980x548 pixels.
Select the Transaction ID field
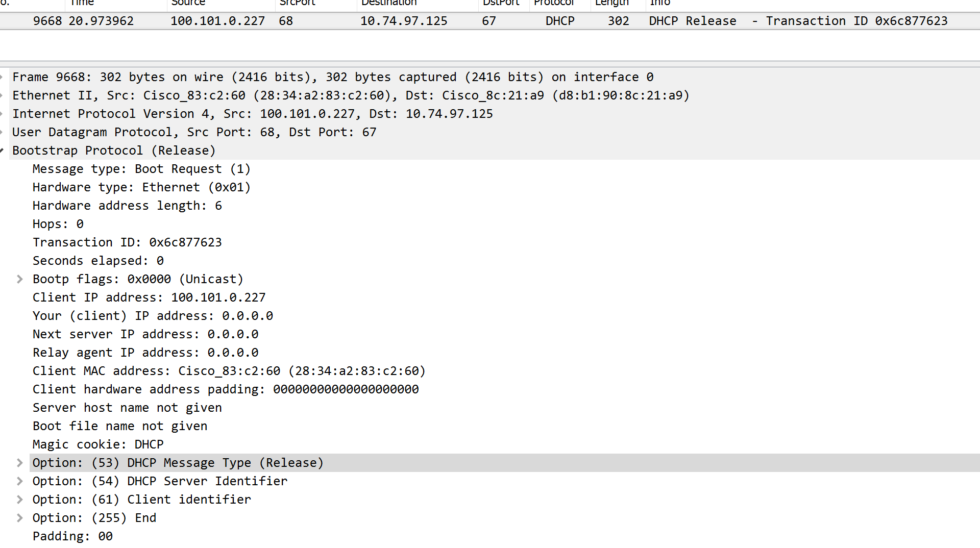pyautogui.click(x=128, y=242)
